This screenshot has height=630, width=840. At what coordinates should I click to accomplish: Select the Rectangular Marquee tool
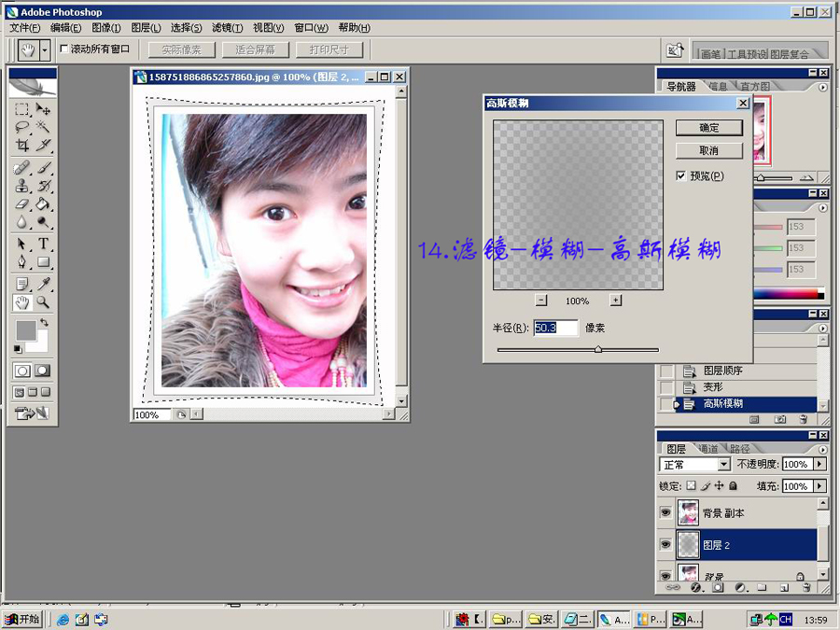tap(22, 109)
